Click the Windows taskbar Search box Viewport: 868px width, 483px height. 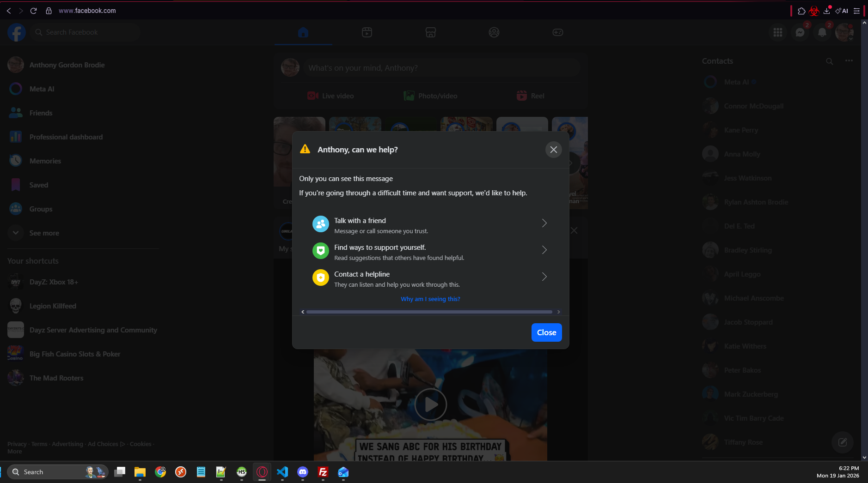(x=58, y=472)
